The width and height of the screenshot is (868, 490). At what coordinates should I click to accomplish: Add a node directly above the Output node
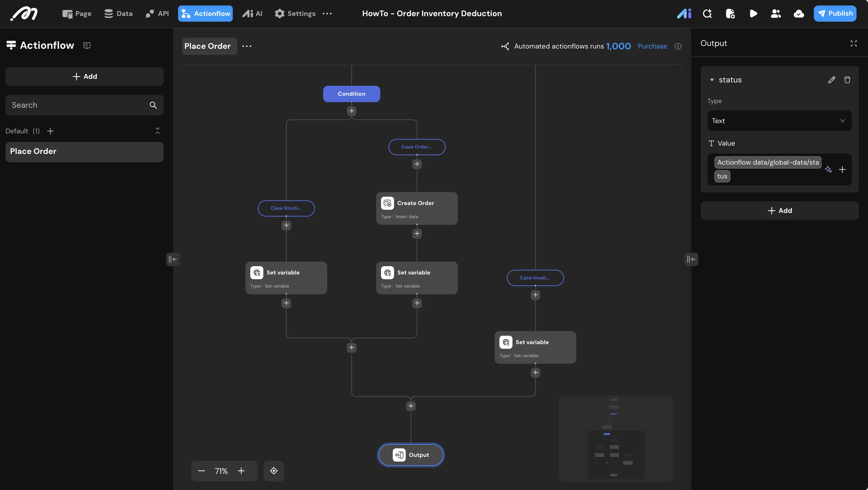coord(411,406)
